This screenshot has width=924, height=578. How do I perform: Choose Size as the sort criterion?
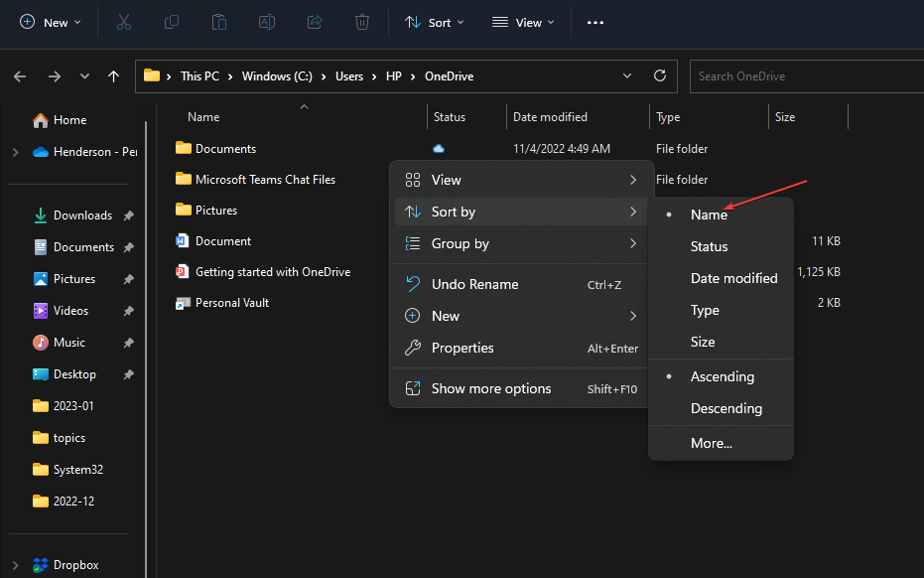(703, 342)
